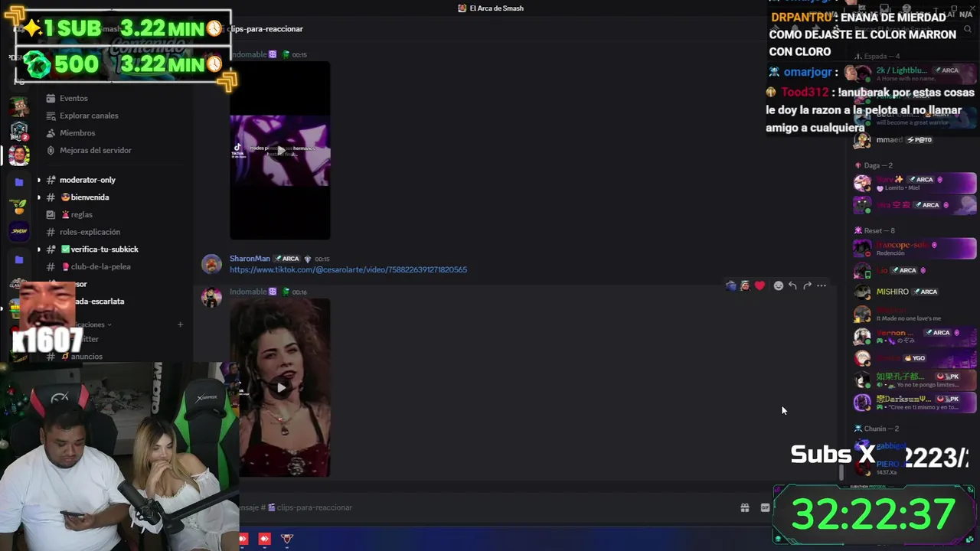
Task: Click the Daga — 2 role header
Action: pyautogui.click(x=878, y=165)
